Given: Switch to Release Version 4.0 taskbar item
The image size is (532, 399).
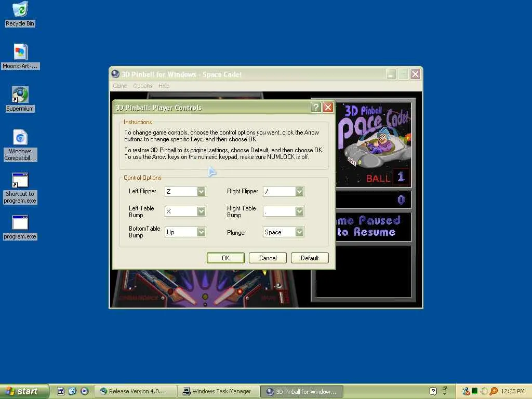Looking at the screenshot, I should tap(136, 391).
